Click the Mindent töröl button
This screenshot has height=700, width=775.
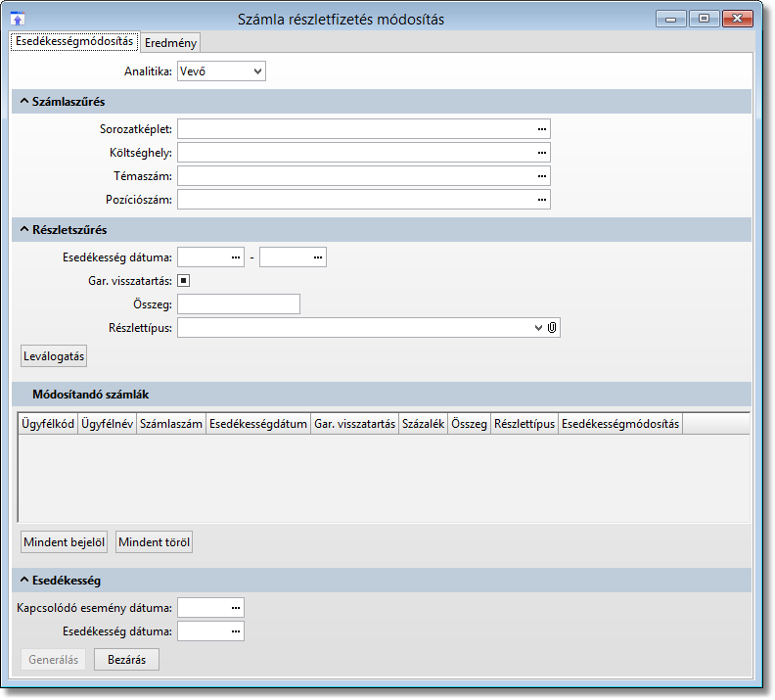click(x=154, y=542)
